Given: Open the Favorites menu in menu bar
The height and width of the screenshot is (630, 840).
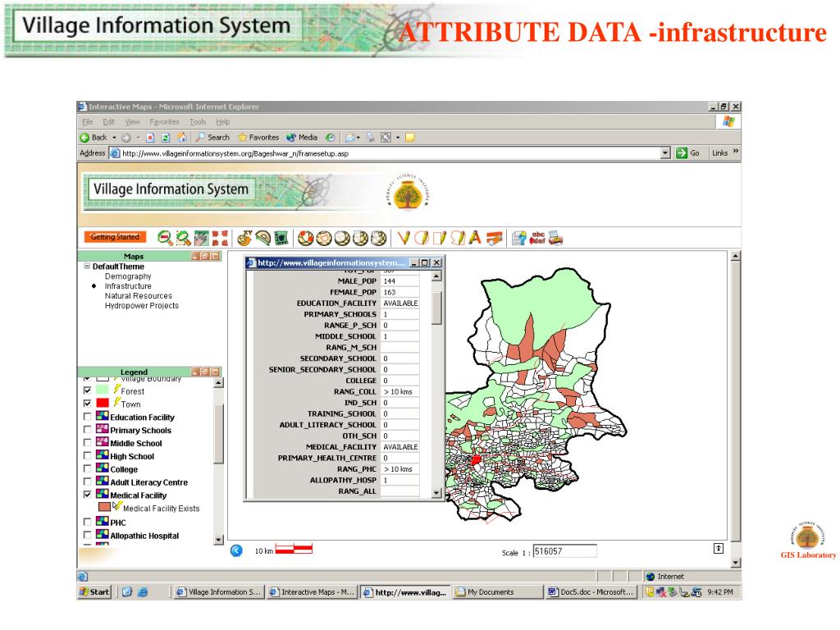Looking at the screenshot, I should (x=164, y=121).
